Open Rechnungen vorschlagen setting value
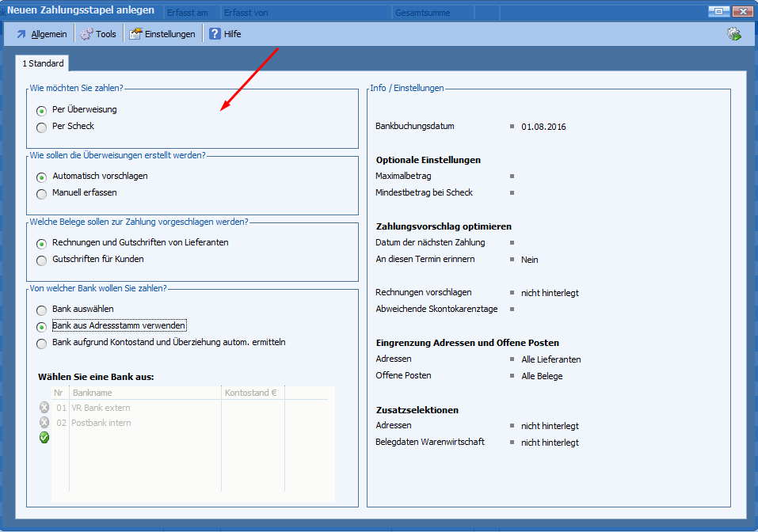 click(x=549, y=293)
